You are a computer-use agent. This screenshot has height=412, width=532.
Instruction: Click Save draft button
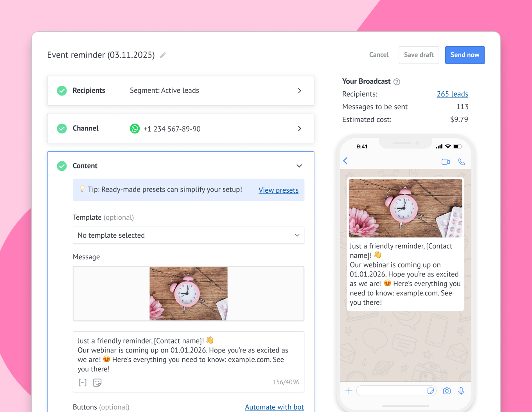[419, 55]
